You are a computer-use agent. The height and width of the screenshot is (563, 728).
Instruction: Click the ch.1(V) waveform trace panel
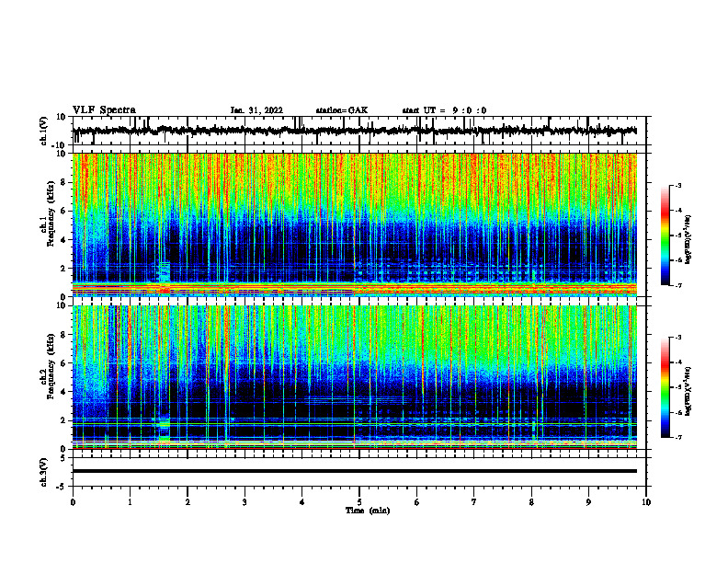tap(358, 131)
